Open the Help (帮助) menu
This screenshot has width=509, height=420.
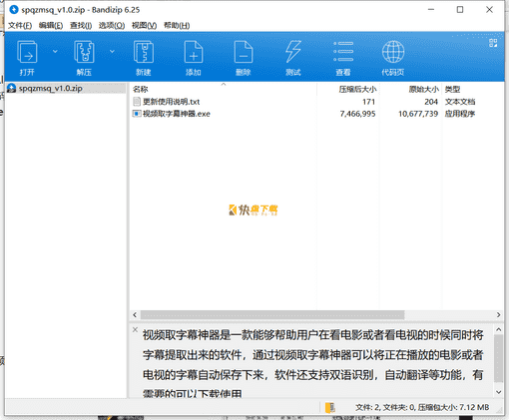[177, 25]
